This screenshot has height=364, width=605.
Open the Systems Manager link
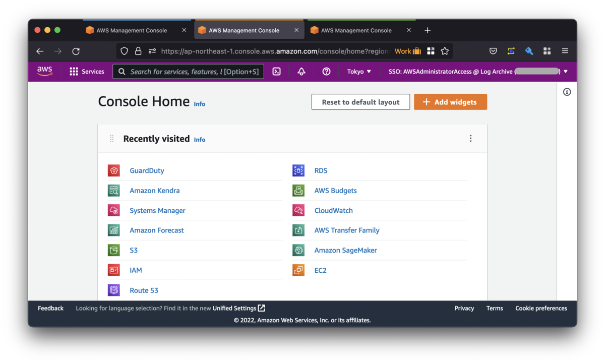157,210
